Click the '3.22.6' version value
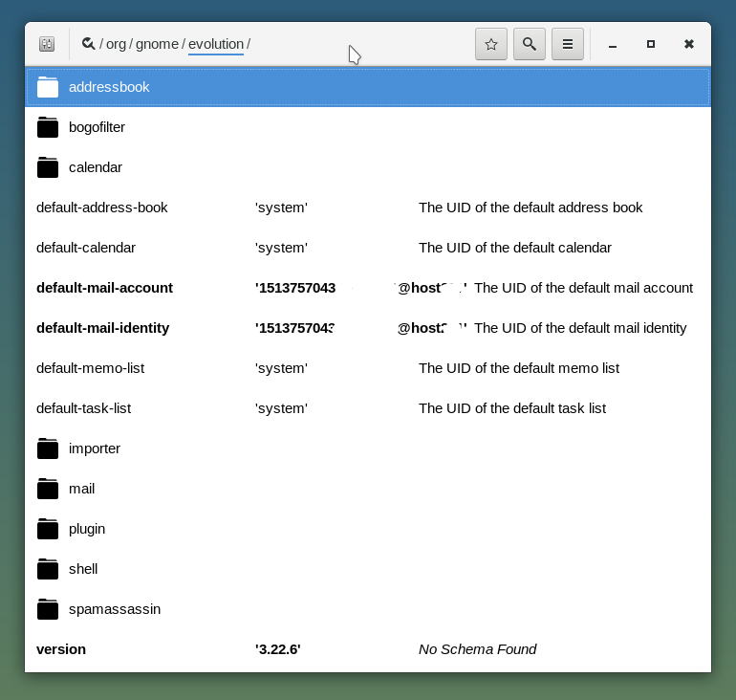The width and height of the screenshot is (736, 700). (x=278, y=649)
